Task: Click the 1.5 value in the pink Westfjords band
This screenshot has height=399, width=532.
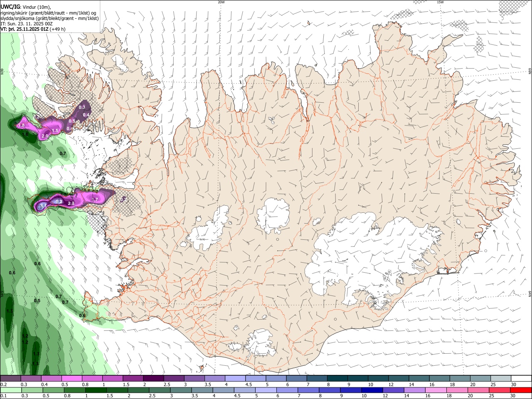Action: click(54, 131)
